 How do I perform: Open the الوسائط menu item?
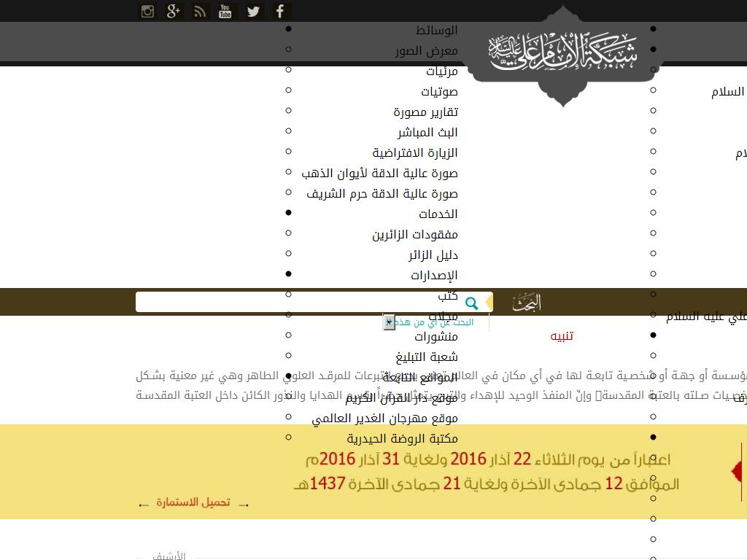[436, 30]
